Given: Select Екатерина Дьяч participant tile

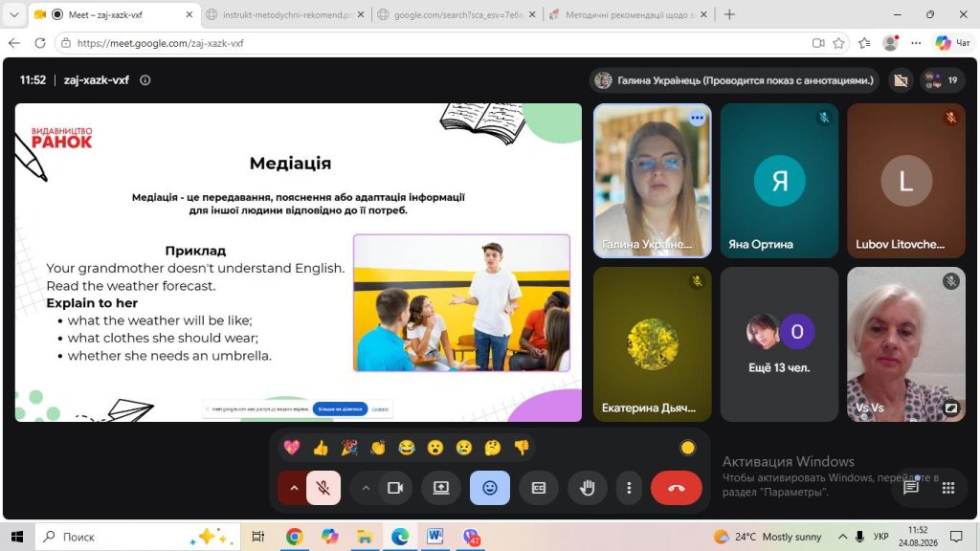Looking at the screenshot, I should 653,344.
